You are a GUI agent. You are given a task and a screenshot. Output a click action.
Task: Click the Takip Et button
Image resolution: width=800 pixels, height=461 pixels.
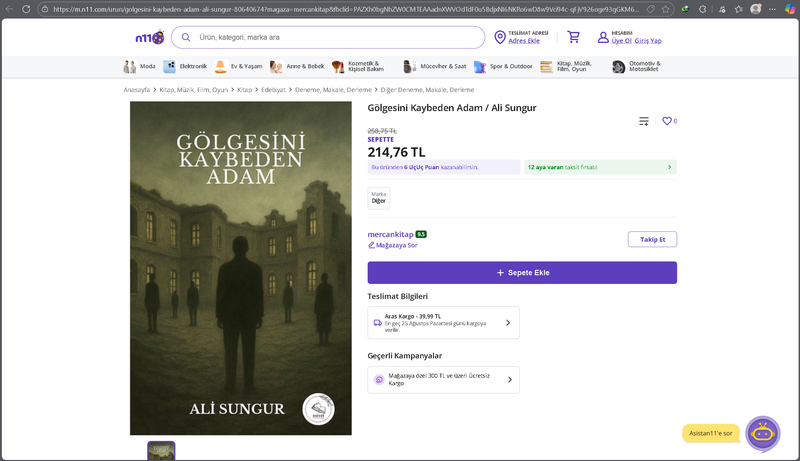[x=652, y=239]
